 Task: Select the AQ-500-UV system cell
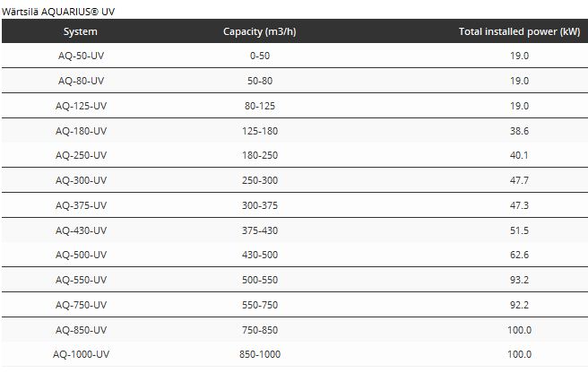(81, 255)
